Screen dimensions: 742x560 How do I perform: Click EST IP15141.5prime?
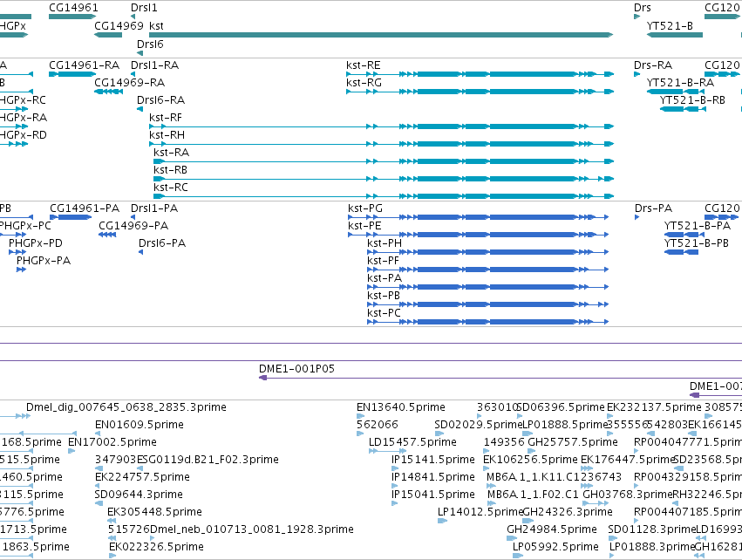point(433,460)
